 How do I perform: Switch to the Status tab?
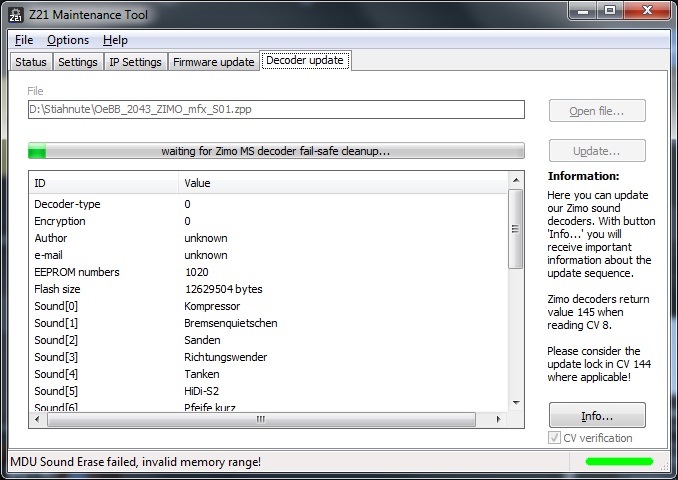31,62
